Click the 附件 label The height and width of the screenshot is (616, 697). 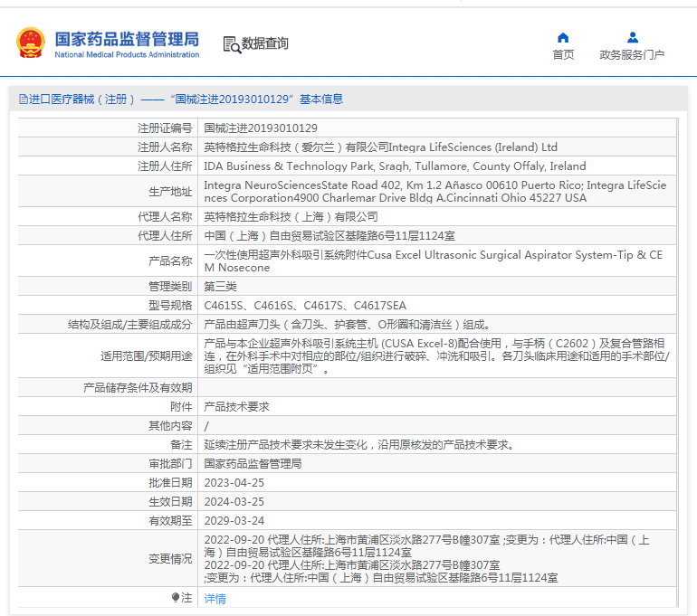[x=181, y=407]
